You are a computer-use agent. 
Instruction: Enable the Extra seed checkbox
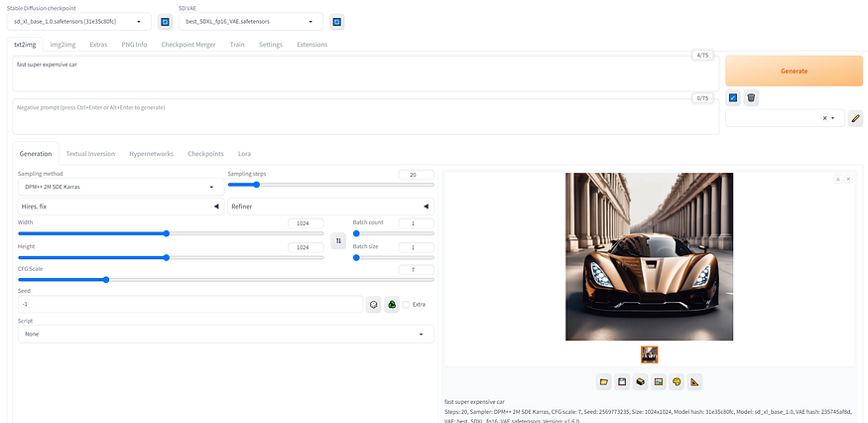tap(407, 305)
